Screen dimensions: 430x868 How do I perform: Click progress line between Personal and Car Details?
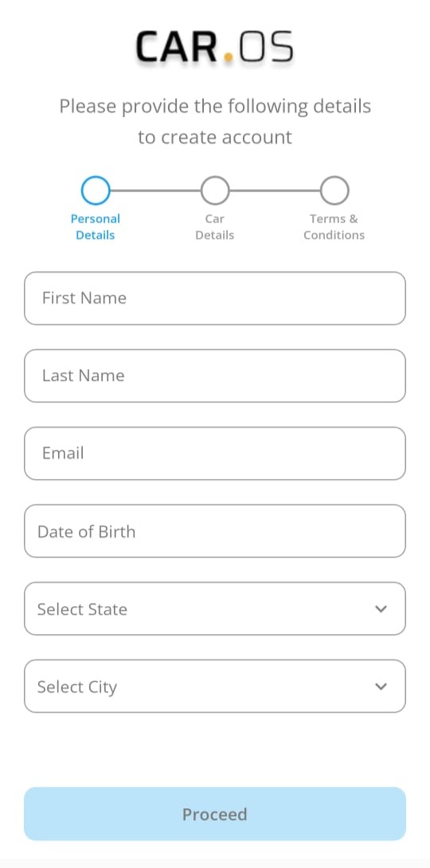155,190
